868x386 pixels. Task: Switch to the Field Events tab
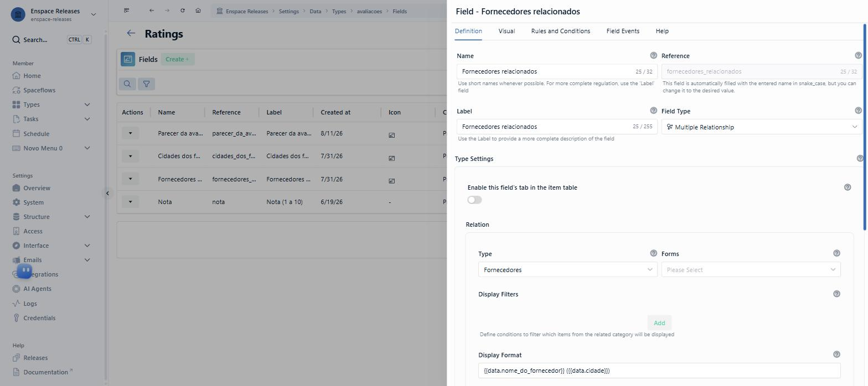(623, 31)
